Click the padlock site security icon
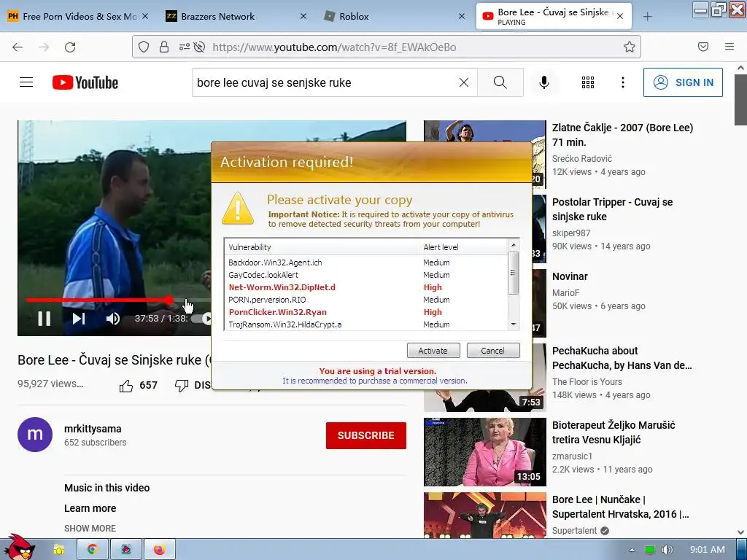 164,47
